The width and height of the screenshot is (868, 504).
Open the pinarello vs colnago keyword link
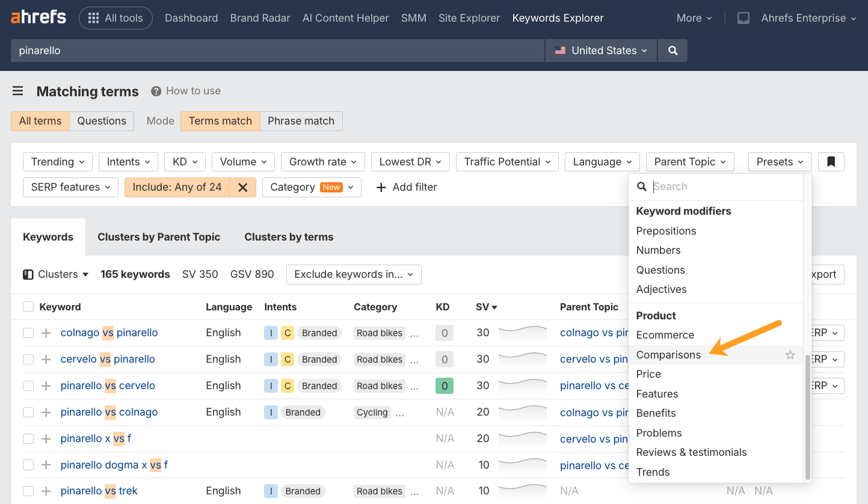pyautogui.click(x=108, y=412)
